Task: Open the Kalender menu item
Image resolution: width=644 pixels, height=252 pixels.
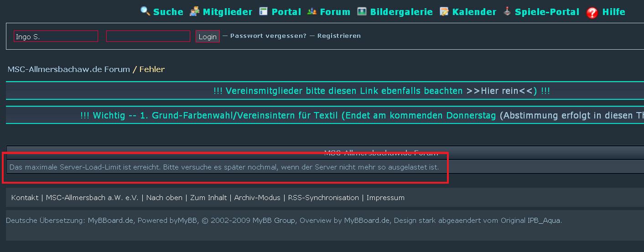Action: coord(474,12)
